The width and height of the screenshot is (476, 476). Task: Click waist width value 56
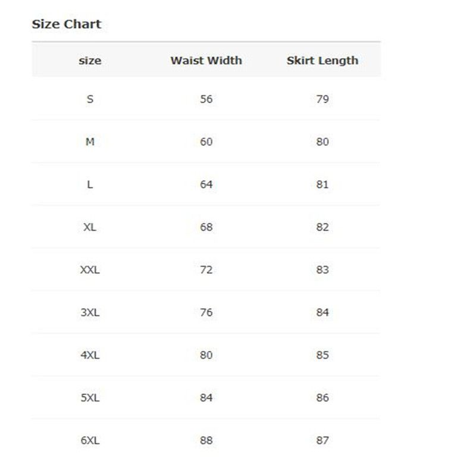tap(206, 99)
